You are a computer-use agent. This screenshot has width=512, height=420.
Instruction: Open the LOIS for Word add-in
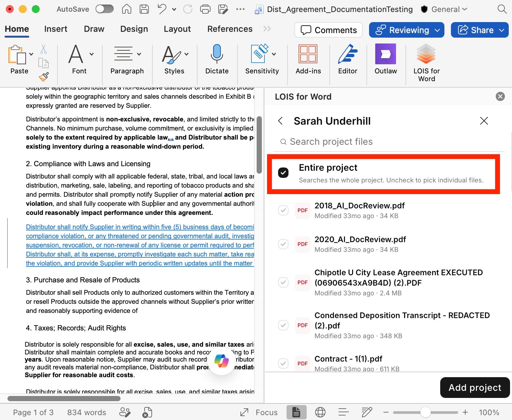coord(426,63)
